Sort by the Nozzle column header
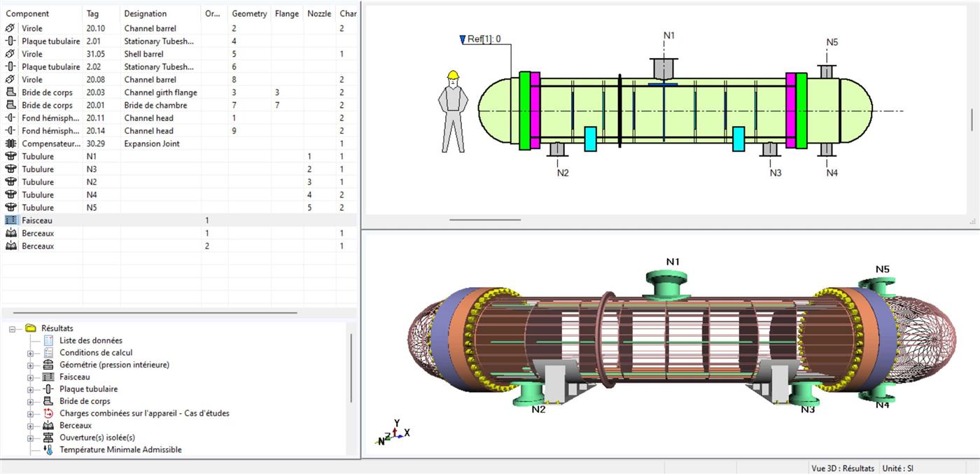 (x=319, y=13)
